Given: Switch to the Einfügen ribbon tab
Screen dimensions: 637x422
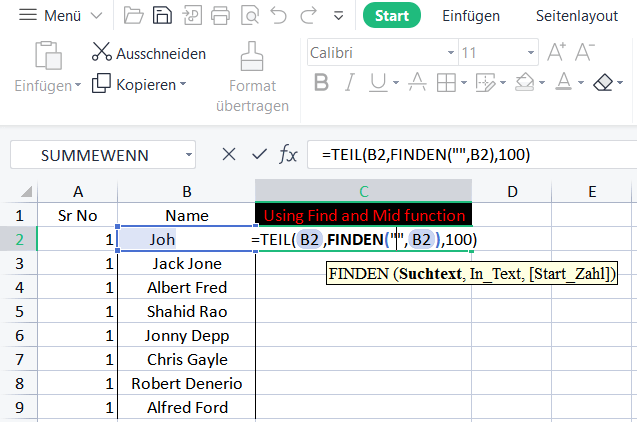Looking at the screenshot, I should (x=471, y=16).
